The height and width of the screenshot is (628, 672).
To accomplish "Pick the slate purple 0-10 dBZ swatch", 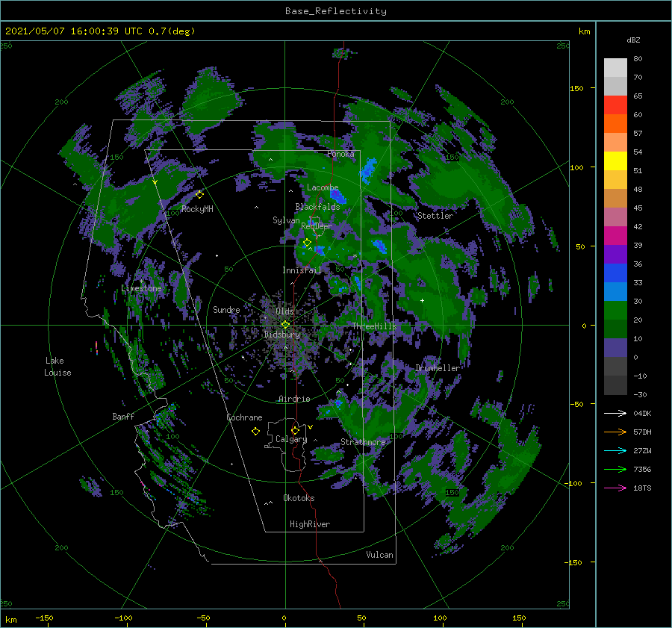I will (x=615, y=348).
